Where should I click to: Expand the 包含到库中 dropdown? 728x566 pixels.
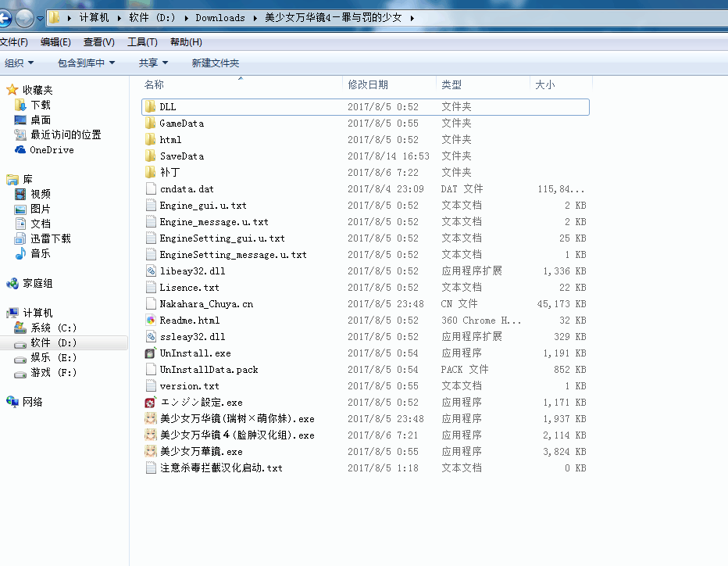point(86,63)
